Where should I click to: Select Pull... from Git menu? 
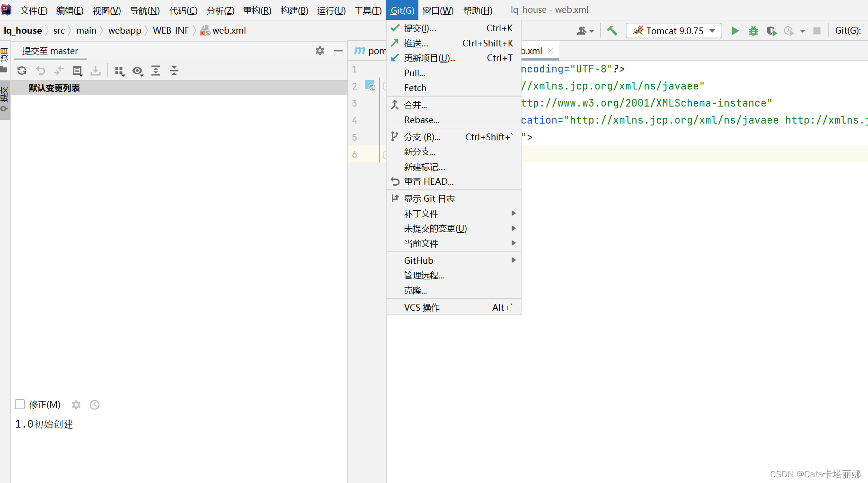point(454,73)
